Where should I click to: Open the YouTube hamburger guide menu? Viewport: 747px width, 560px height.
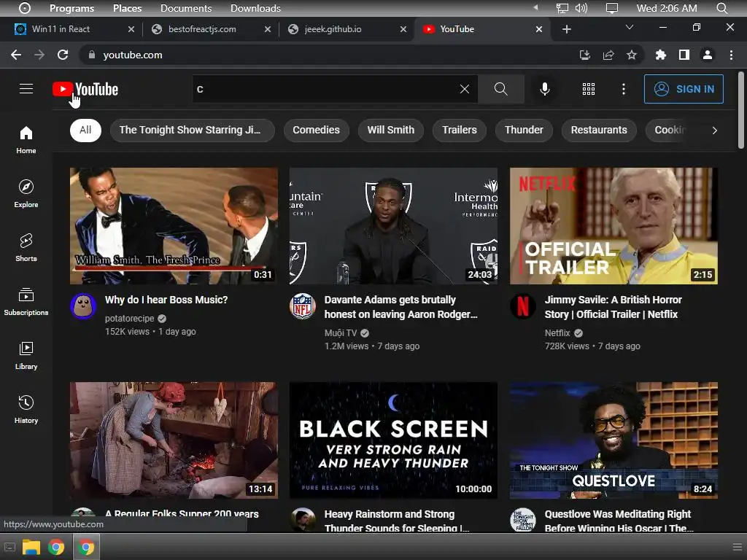click(26, 88)
